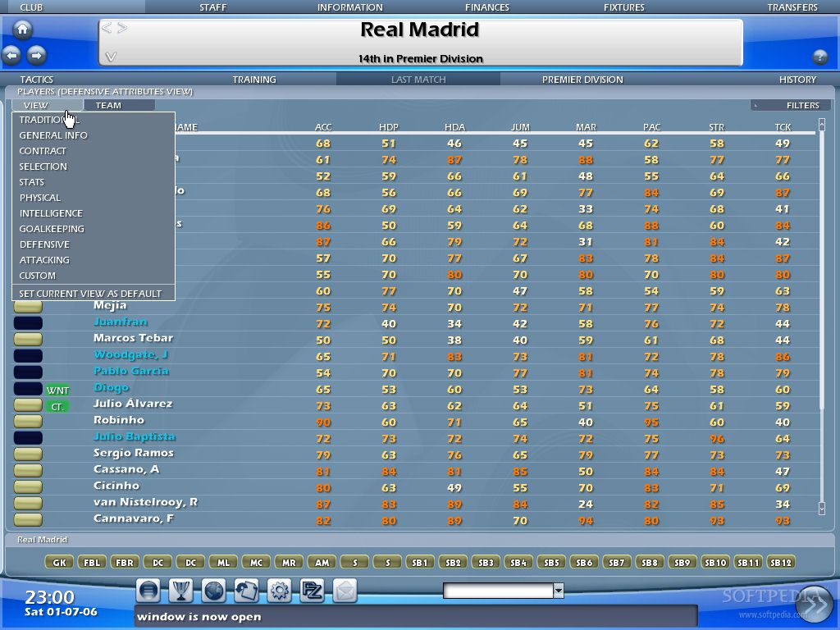Switch to the TACTICS tab
The width and height of the screenshot is (840, 630).
pyautogui.click(x=36, y=80)
